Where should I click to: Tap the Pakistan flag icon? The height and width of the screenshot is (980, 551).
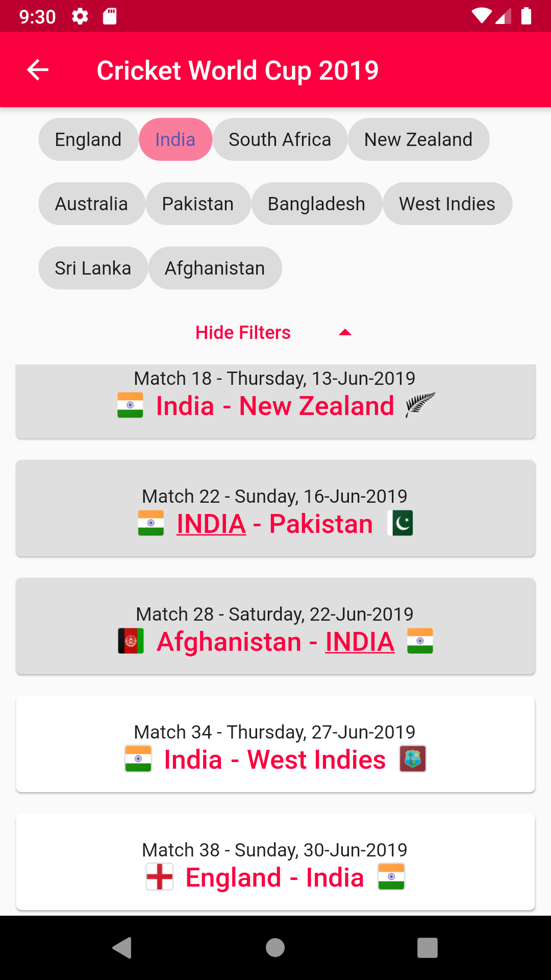(x=400, y=523)
